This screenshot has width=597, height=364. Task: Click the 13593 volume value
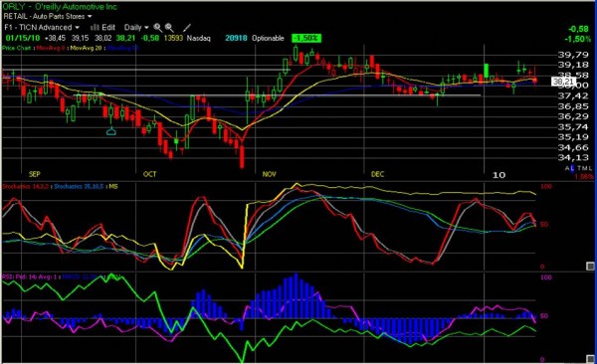(x=173, y=38)
